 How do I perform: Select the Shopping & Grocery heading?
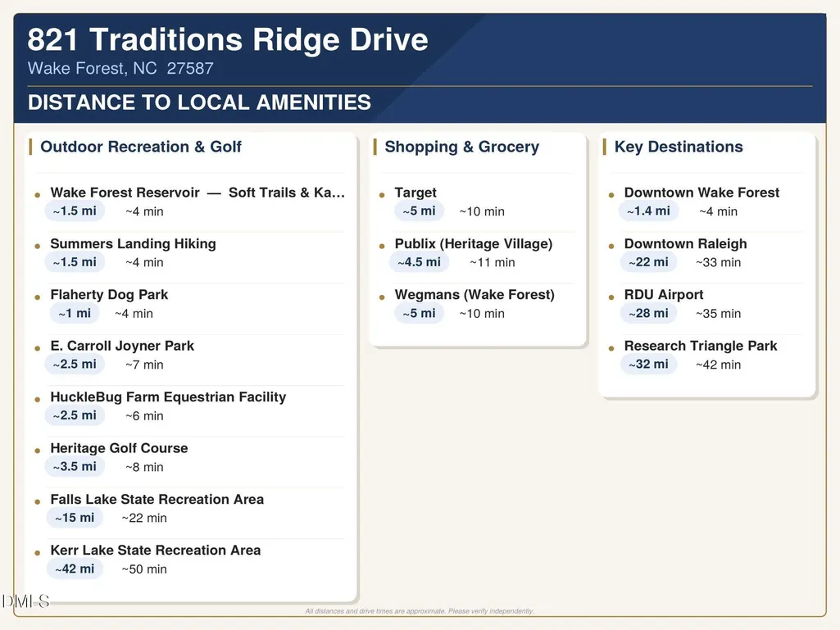461,147
